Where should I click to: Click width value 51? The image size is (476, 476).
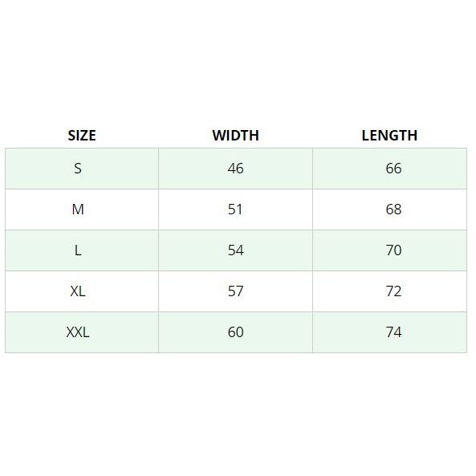point(235,210)
